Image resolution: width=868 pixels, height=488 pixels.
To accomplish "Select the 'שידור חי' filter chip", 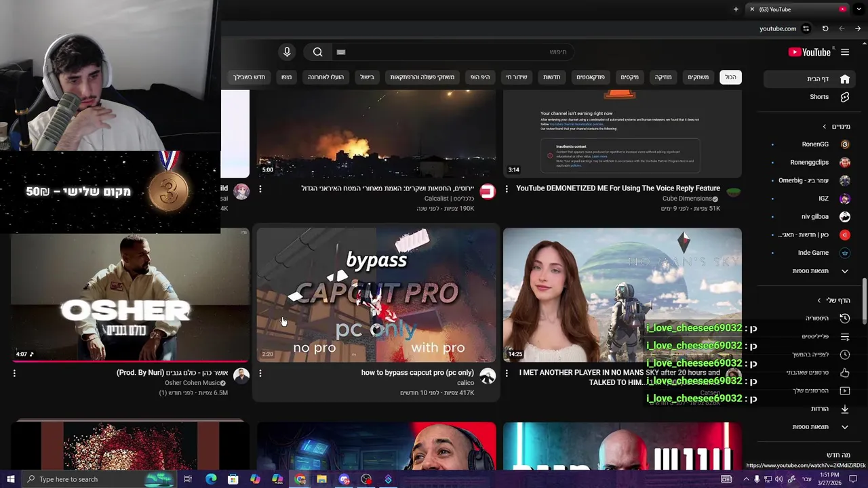I will tap(517, 77).
